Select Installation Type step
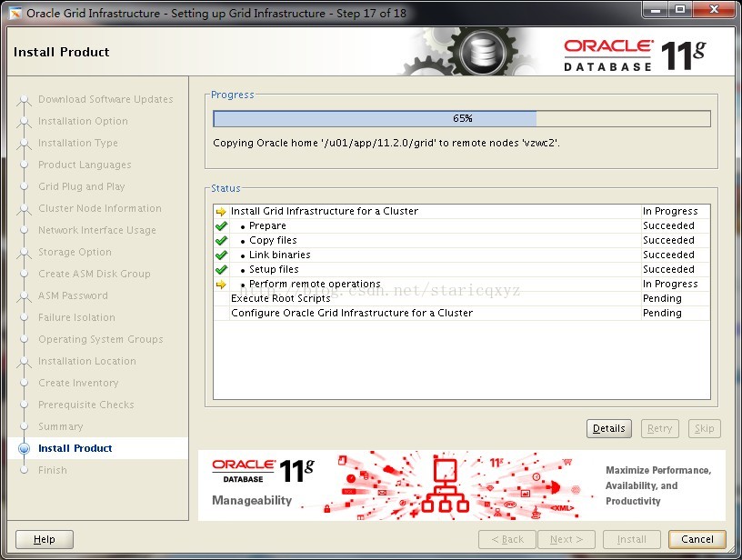742x560 pixels. tap(78, 143)
